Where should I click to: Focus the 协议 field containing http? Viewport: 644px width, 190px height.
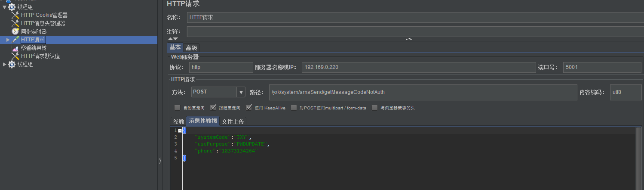tap(221, 68)
